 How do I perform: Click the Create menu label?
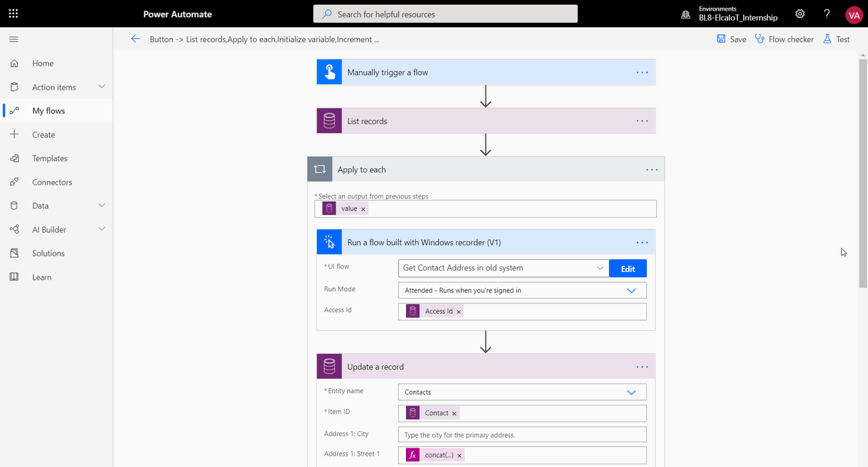click(43, 135)
